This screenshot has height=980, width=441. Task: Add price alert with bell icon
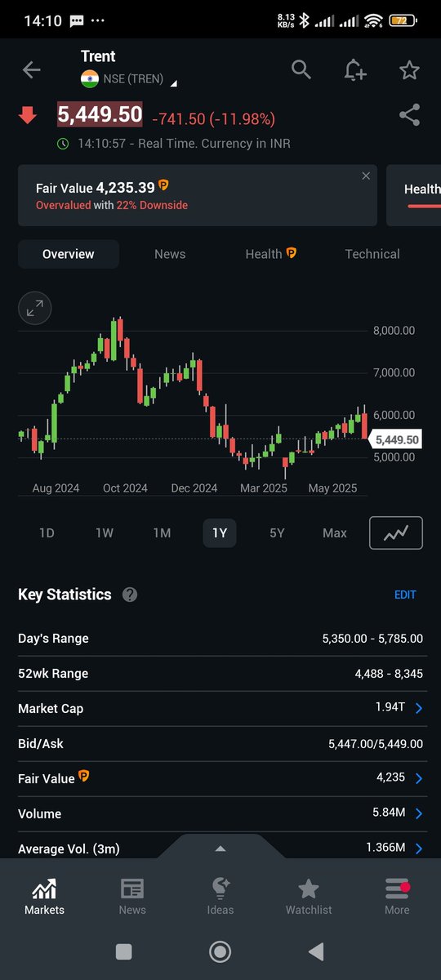click(355, 70)
